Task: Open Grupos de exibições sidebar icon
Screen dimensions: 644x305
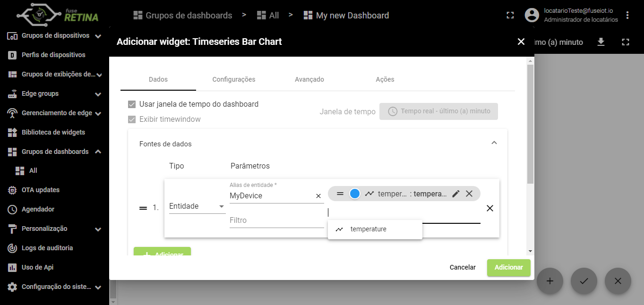Action: pyautogui.click(x=12, y=74)
